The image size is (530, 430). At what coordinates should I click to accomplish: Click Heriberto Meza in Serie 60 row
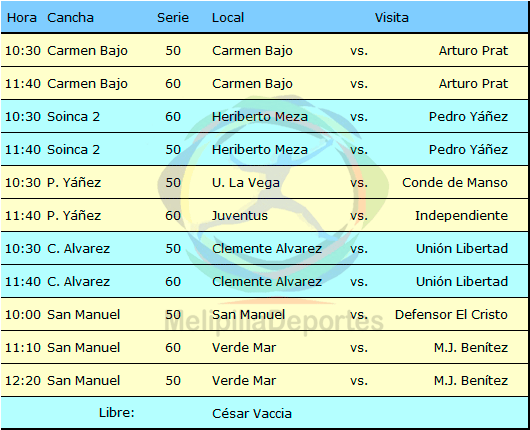260,117
